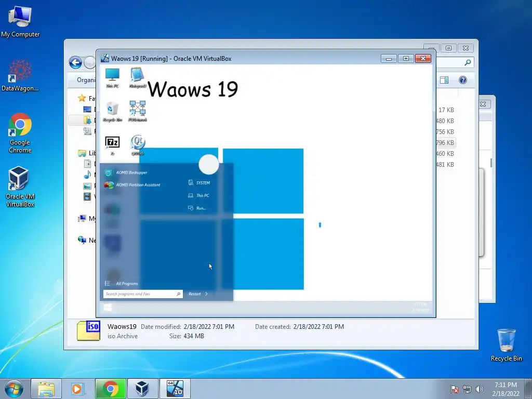Select the Network node in Explorer tree
The height and width of the screenshot is (399, 532).
[87, 240]
